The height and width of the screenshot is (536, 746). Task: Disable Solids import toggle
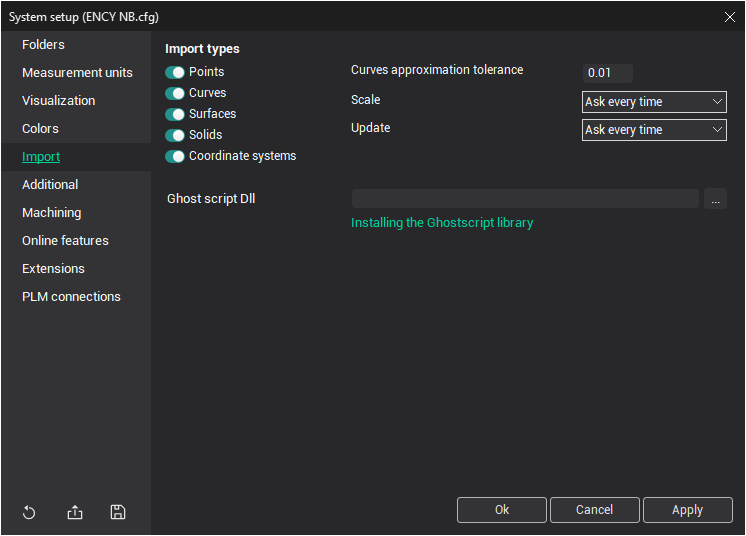pyautogui.click(x=175, y=135)
